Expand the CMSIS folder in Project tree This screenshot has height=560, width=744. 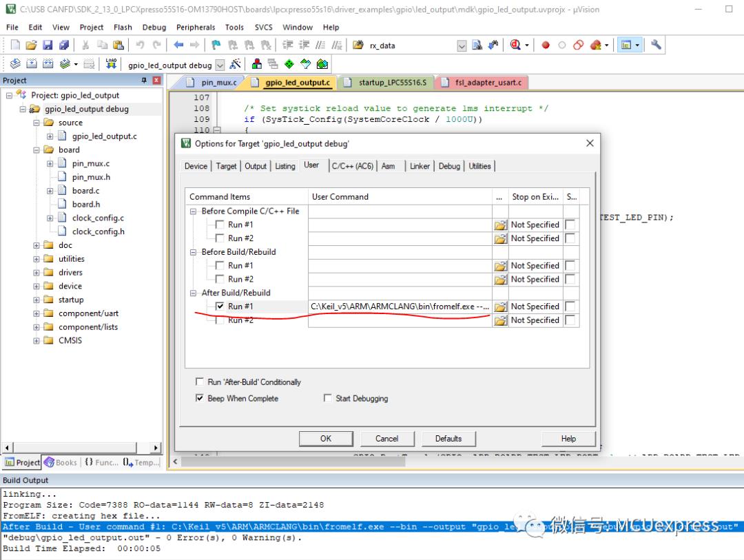click(36, 341)
